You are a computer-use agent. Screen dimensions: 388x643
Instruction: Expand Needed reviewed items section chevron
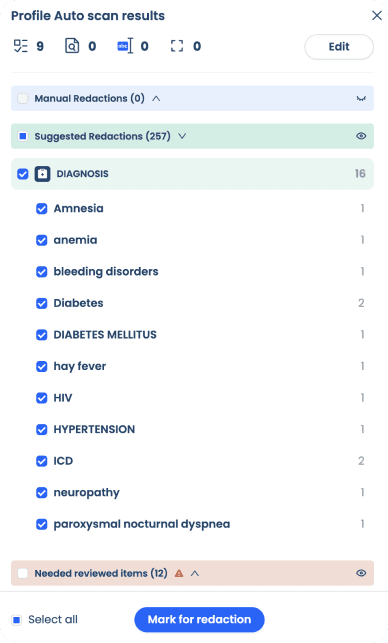(195, 573)
